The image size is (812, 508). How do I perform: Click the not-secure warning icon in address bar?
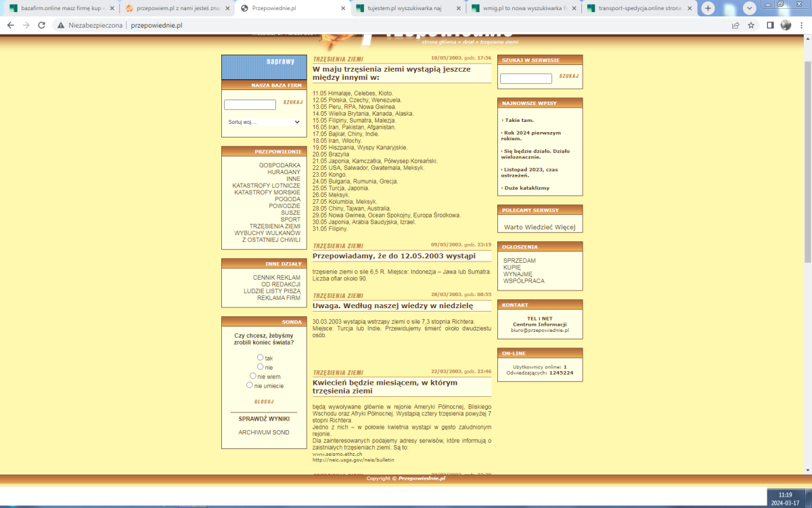[61, 25]
